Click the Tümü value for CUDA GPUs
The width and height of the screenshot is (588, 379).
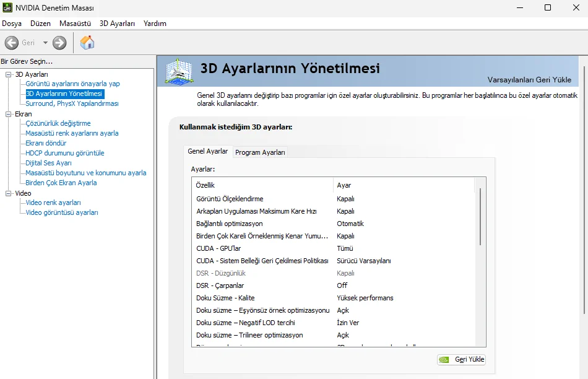pos(345,248)
